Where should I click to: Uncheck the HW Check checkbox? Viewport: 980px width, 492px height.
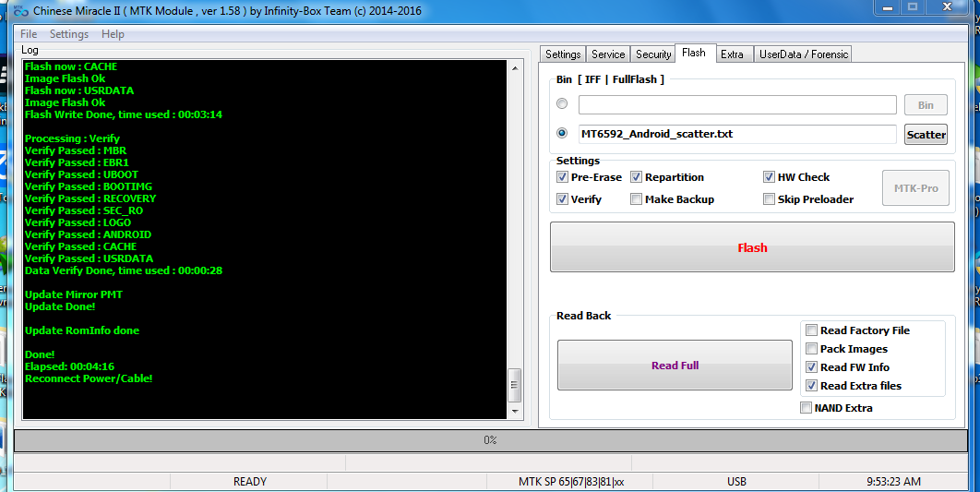(769, 177)
